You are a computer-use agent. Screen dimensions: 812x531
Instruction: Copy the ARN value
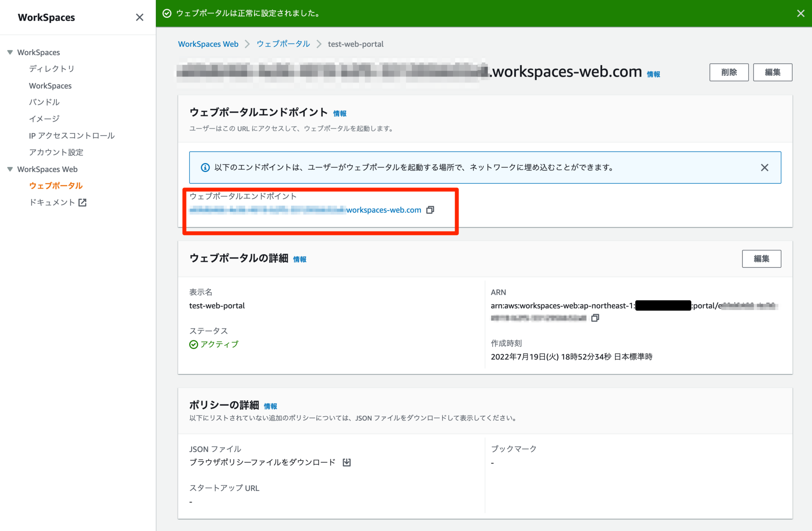pos(595,318)
